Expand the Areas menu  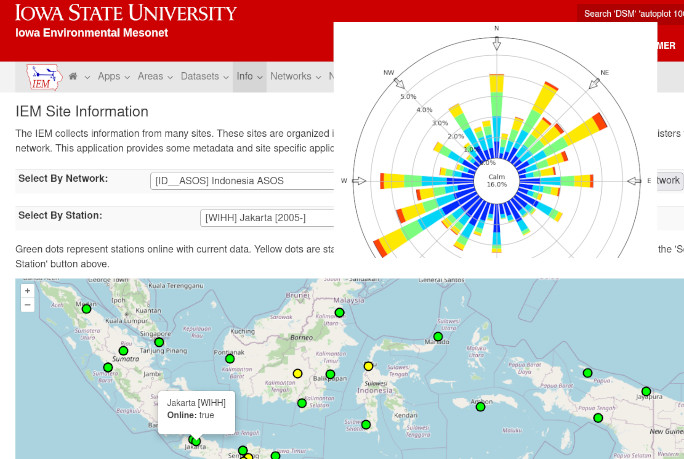[x=155, y=77]
